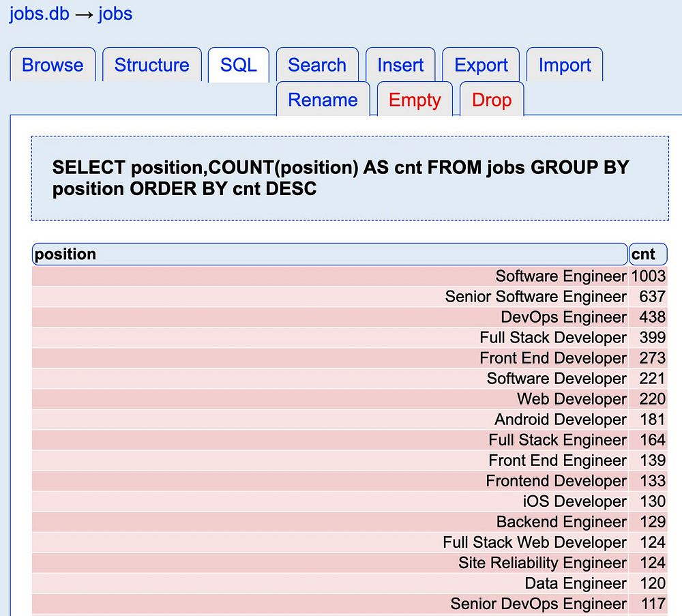Image resolution: width=682 pixels, height=616 pixels.
Task: Click the red Drop tab
Action: [492, 100]
